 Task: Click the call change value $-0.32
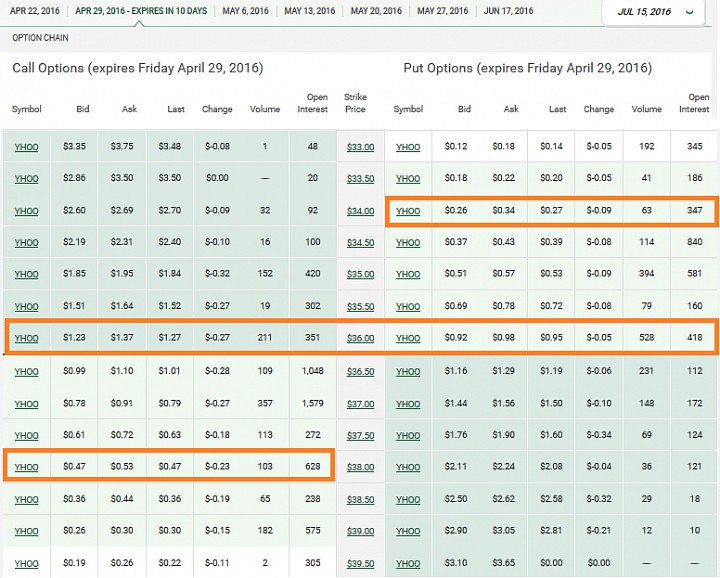point(217,274)
